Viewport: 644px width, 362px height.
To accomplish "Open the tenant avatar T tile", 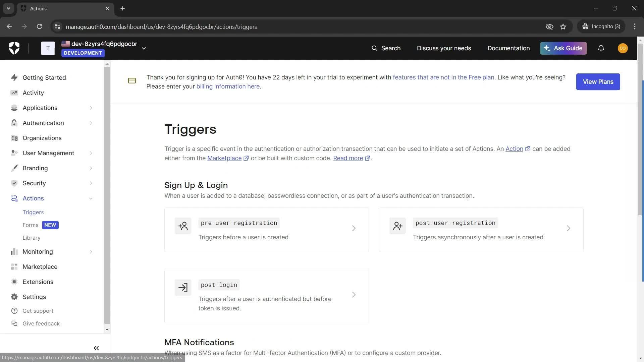I will [x=48, y=48].
